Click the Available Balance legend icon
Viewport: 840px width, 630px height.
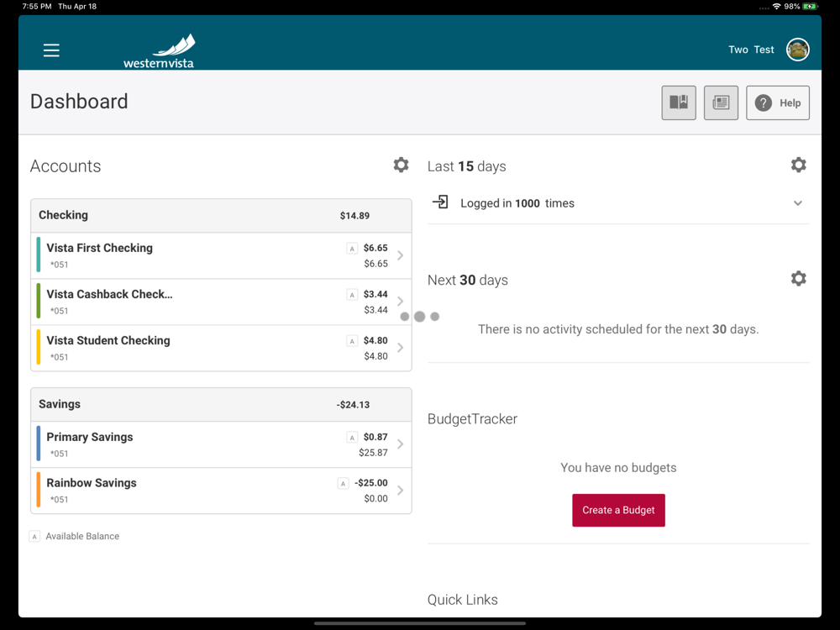tap(34, 536)
